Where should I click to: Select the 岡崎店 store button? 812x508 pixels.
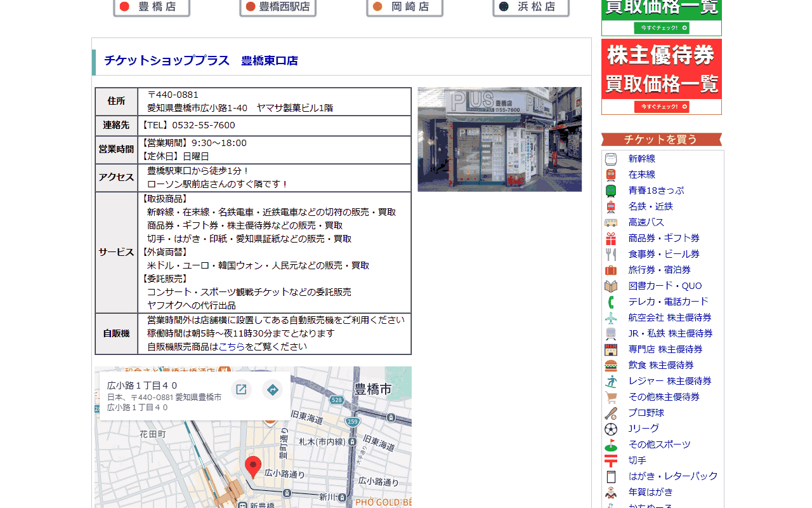[405, 8]
